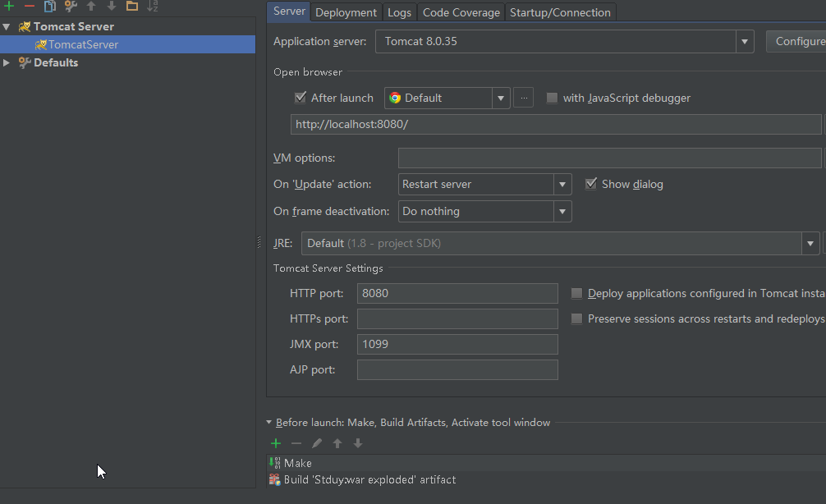
Task: Select TomcatServer configuration in tree
Action: click(127, 44)
